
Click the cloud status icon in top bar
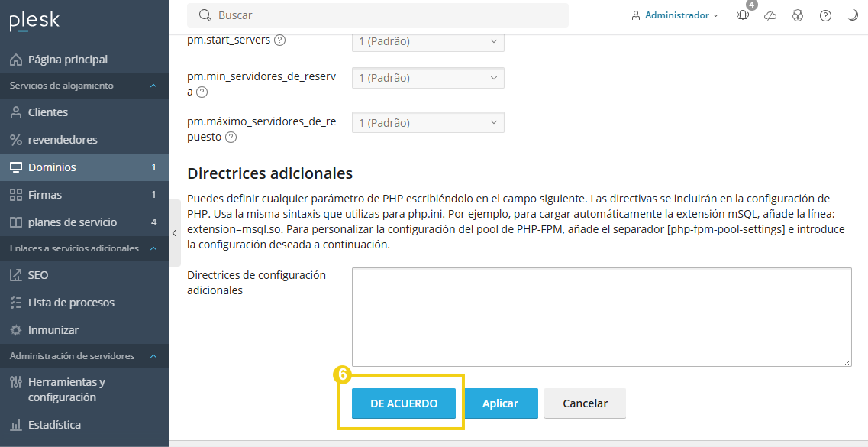coord(770,15)
